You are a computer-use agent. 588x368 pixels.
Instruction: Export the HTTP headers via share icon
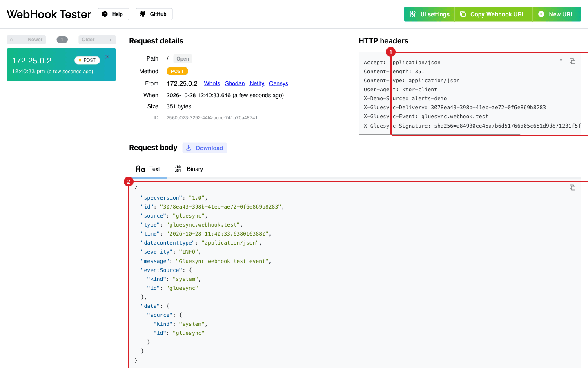point(561,61)
